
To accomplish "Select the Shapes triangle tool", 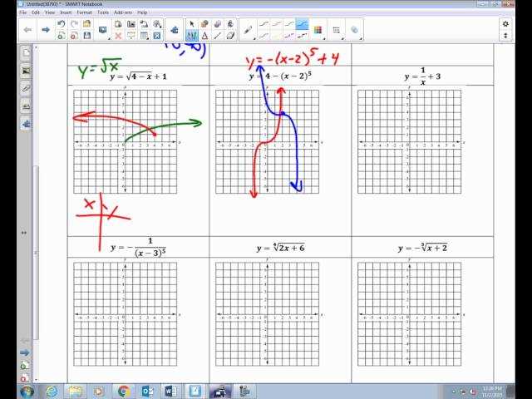I will click(x=204, y=36).
